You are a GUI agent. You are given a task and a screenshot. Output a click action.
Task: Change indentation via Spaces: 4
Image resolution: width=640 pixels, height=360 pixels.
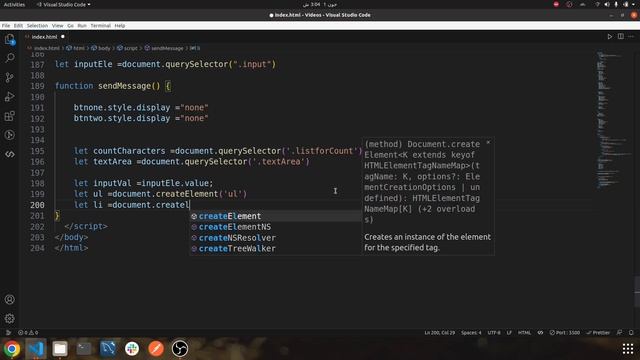[471, 333]
